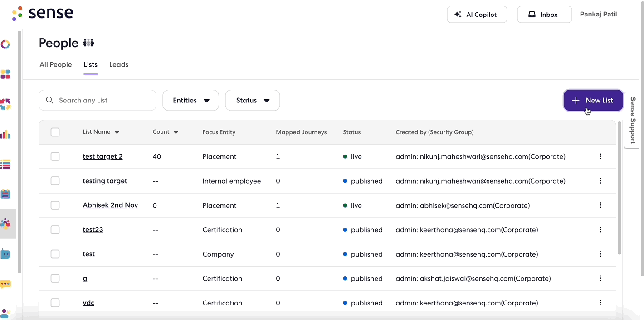
Task: Click the abhisek@sensehq.com creator cell
Action: point(463,205)
